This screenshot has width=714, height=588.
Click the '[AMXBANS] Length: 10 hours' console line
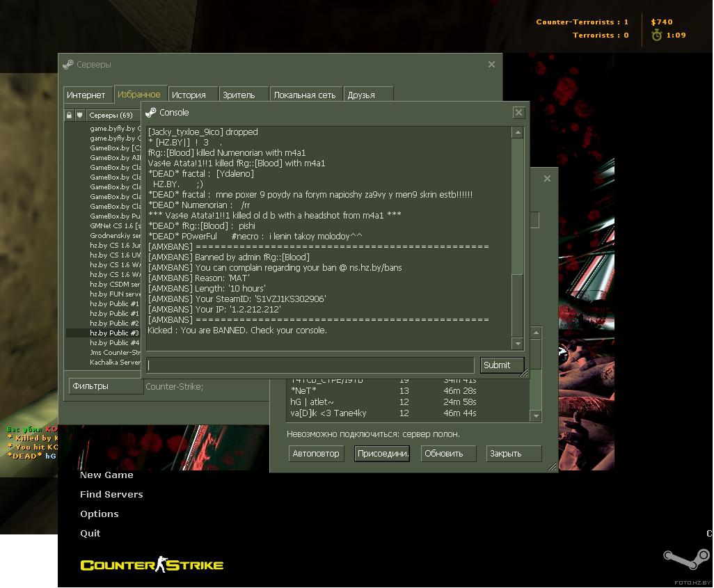[x=207, y=288]
